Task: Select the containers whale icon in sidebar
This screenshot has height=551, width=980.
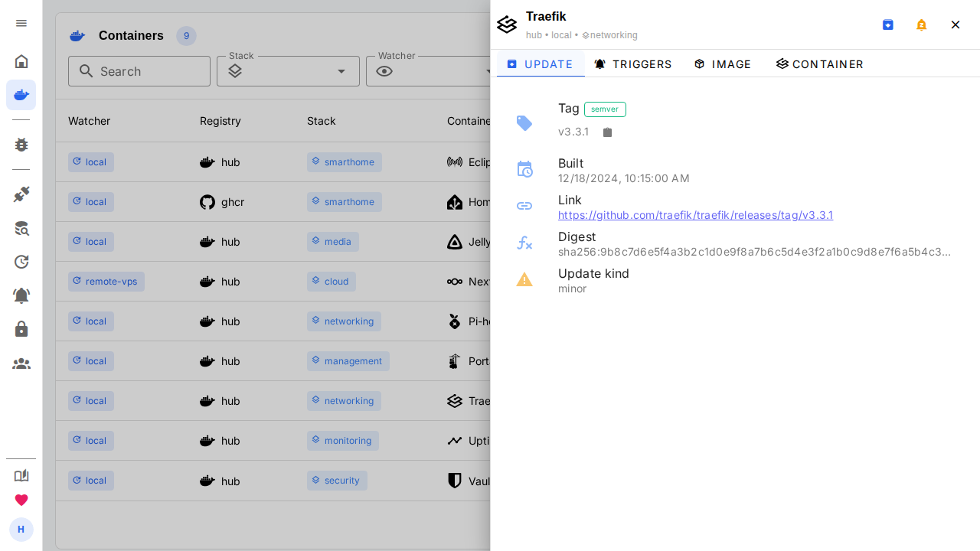Action: 21,95
